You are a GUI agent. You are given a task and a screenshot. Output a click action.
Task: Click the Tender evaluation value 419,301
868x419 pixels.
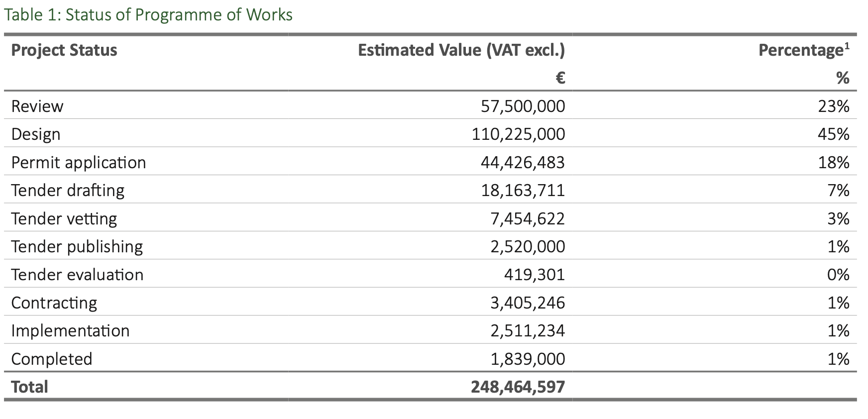click(x=534, y=275)
